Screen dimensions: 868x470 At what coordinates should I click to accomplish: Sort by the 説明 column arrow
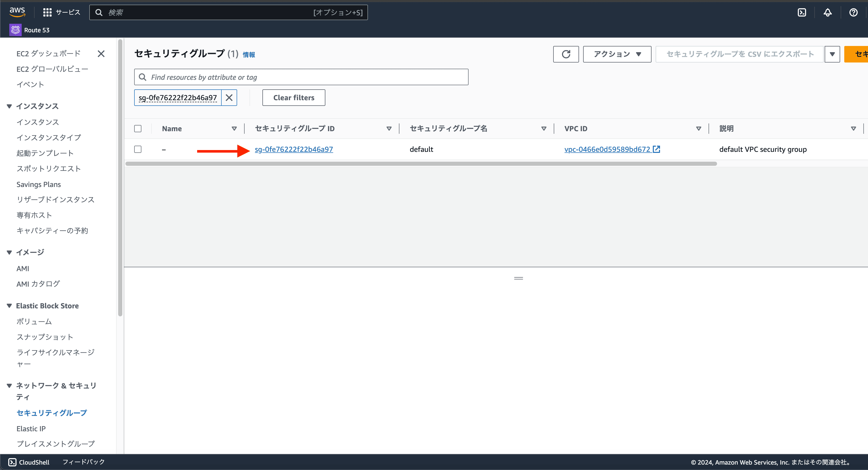pos(853,128)
